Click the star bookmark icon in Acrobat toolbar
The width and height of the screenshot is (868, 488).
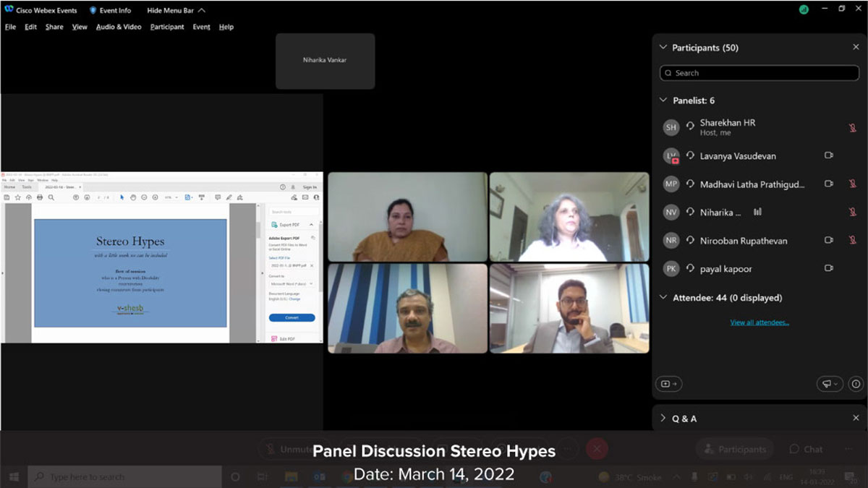18,197
